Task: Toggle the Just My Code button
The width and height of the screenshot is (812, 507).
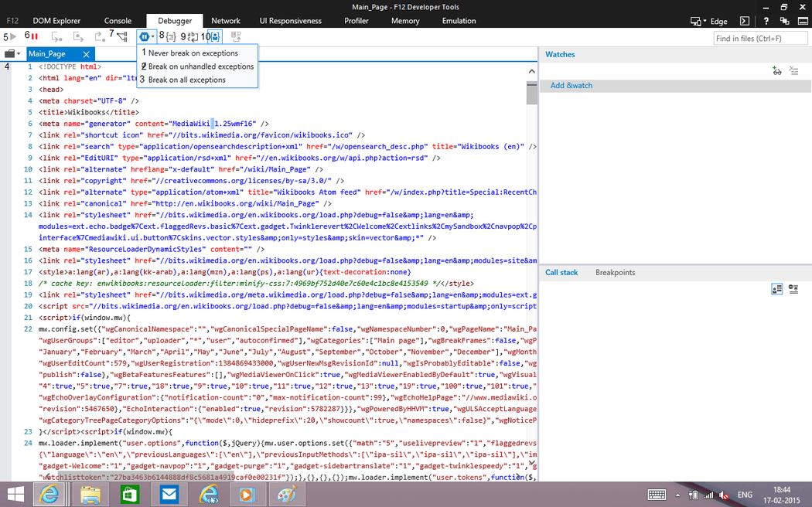Action: coord(215,36)
